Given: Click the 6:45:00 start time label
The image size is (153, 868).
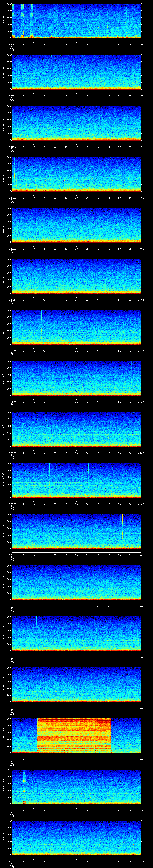Looking at the screenshot, I should click(12, 96).
